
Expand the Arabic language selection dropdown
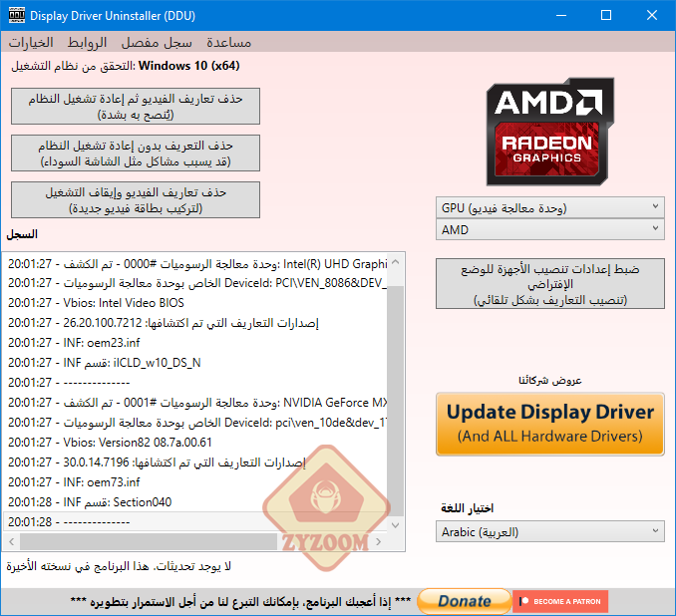(550, 531)
